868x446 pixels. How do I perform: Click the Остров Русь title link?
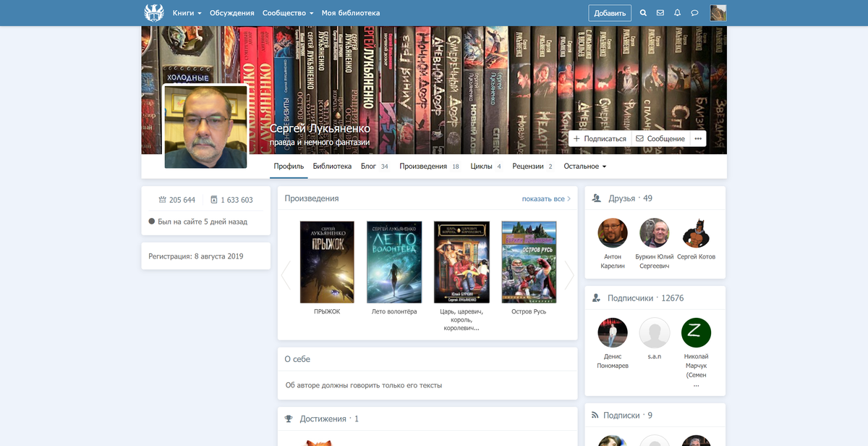click(529, 311)
